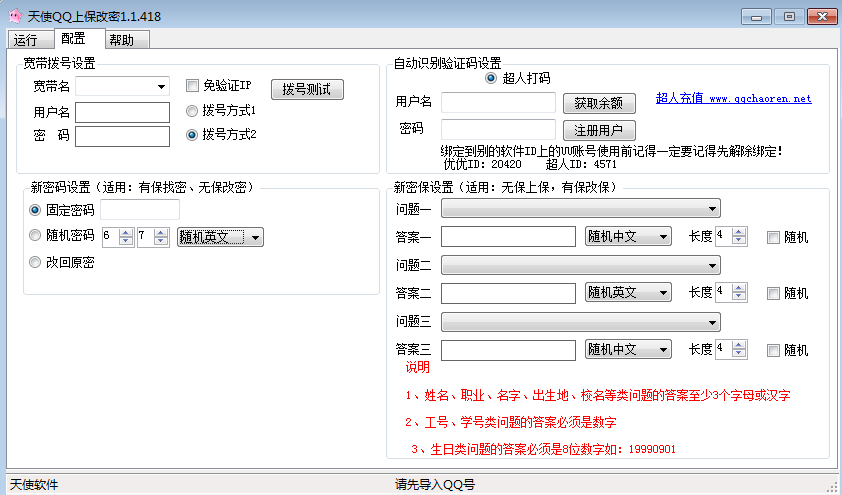Click the 固定密码 text field
This screenshot has height=495, width=842.
[x=139, y=210]
